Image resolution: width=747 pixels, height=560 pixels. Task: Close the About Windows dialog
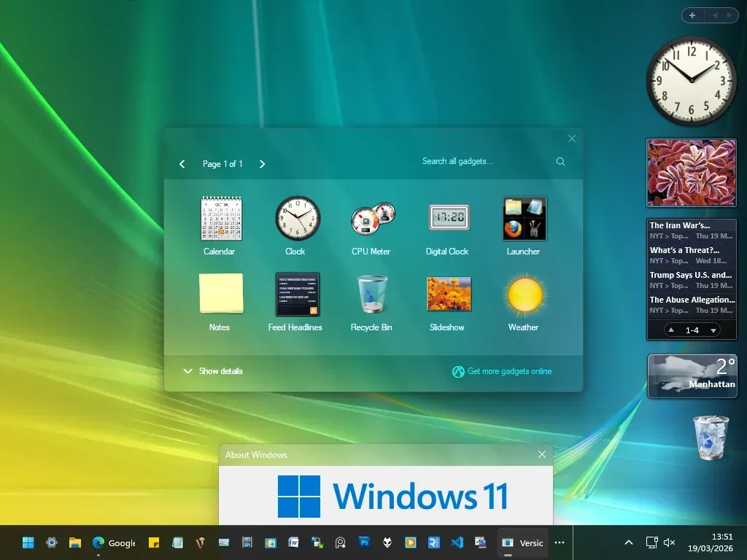(x=542, y=454)
